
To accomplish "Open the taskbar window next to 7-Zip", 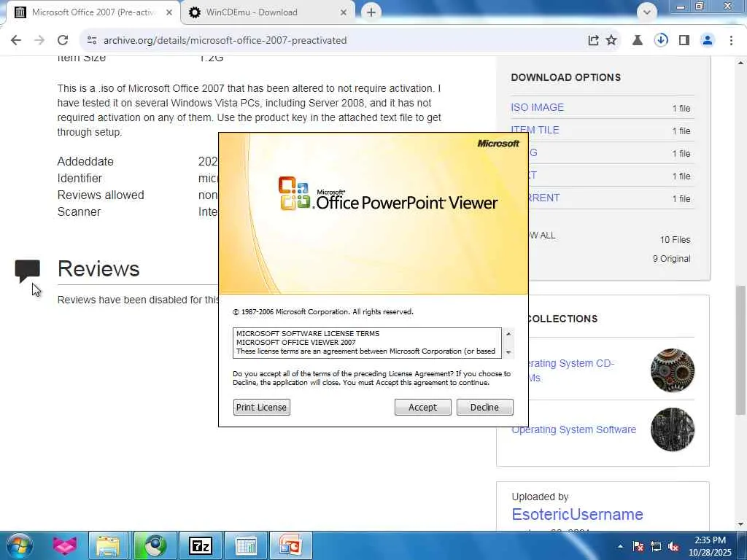I will 246,545.
